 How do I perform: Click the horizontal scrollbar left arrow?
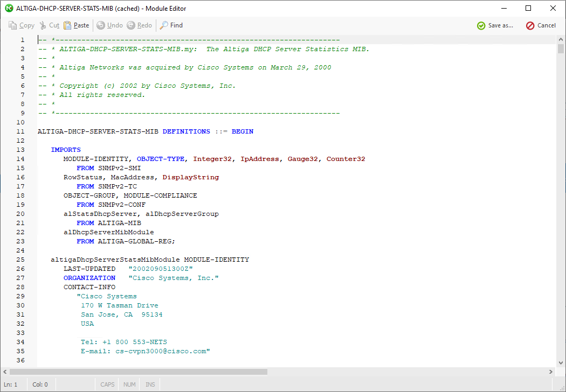click(5, 372)
